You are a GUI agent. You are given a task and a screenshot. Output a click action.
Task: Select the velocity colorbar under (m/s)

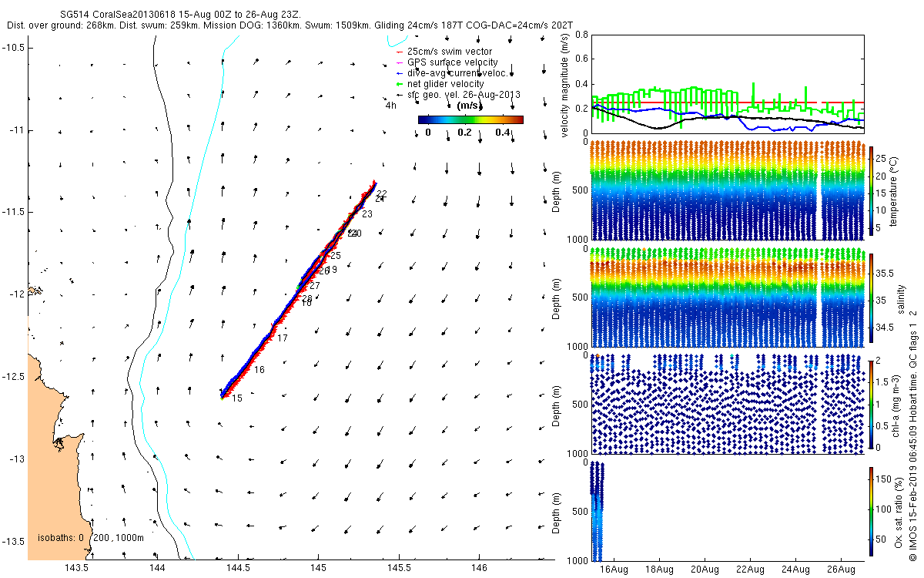(x=470, y=119)
